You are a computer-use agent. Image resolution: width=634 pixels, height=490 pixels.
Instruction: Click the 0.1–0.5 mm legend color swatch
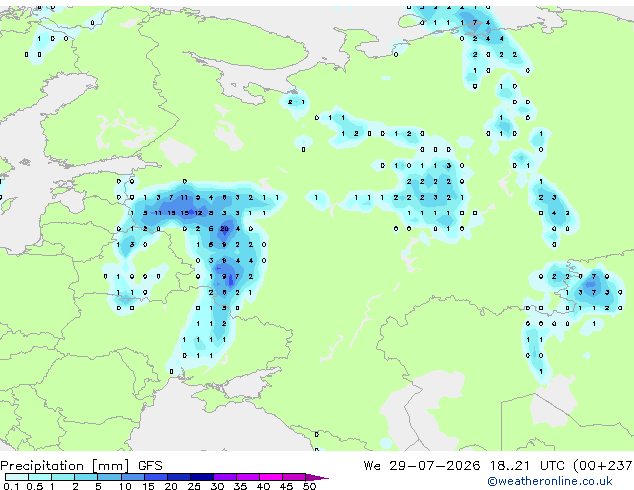coord(17,477)
